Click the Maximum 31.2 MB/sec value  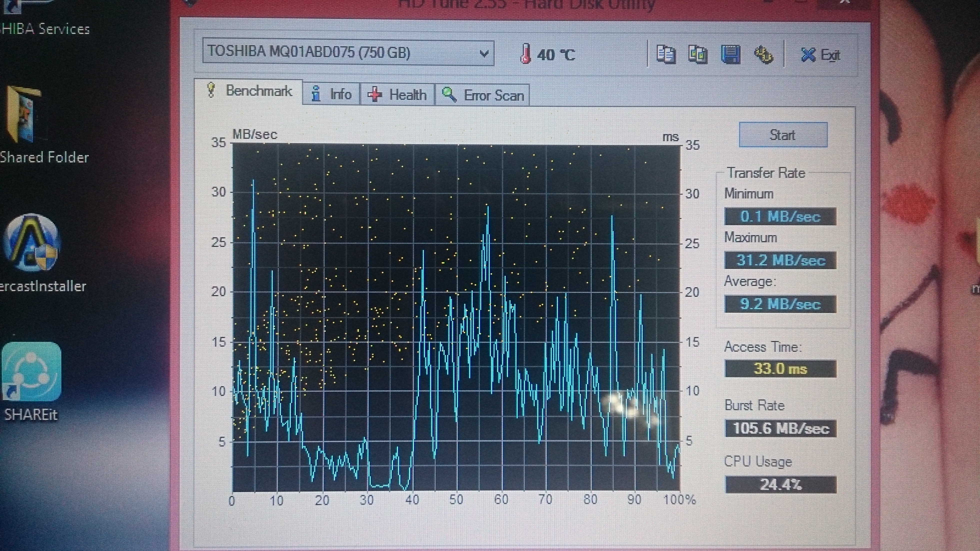(x=780, y=260)
